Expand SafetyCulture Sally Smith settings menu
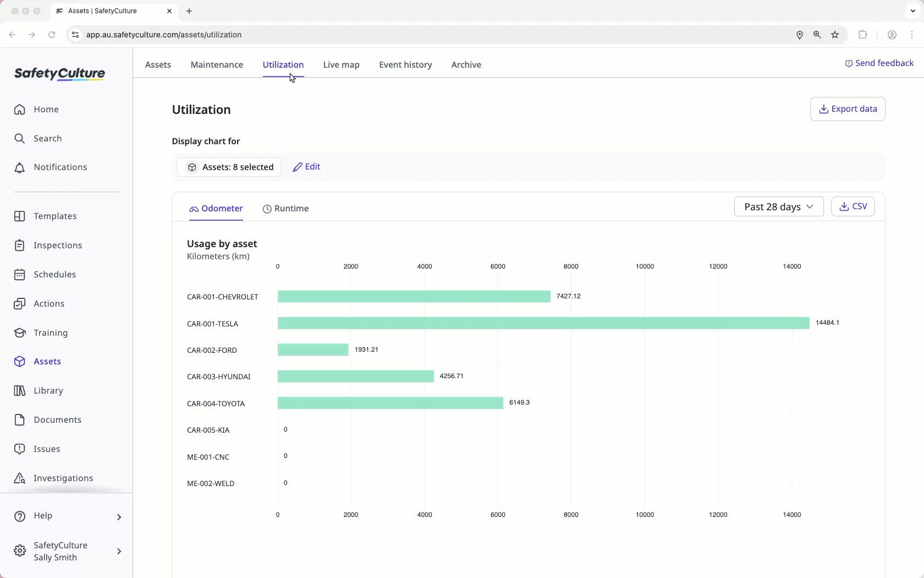 [119, 551]
